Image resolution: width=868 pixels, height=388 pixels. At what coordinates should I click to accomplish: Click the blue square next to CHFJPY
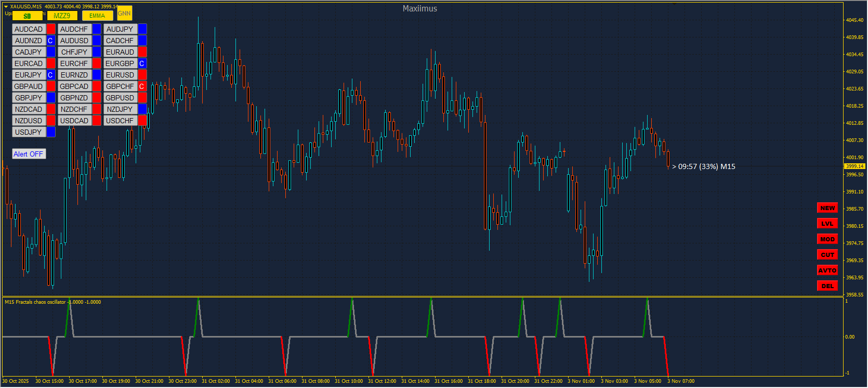tap(97, 52)
